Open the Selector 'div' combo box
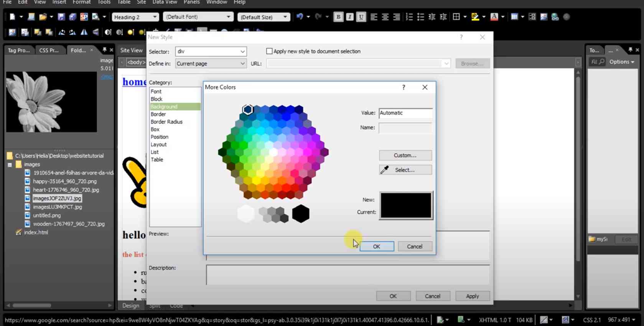Image resolution: width=644 pixels, height=326 pixels. (211, 51)
